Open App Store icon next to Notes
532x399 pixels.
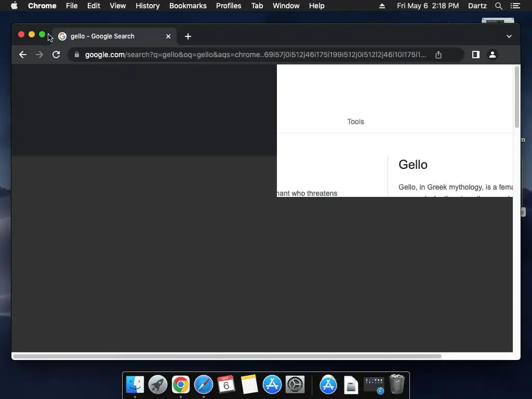(272, 385)
